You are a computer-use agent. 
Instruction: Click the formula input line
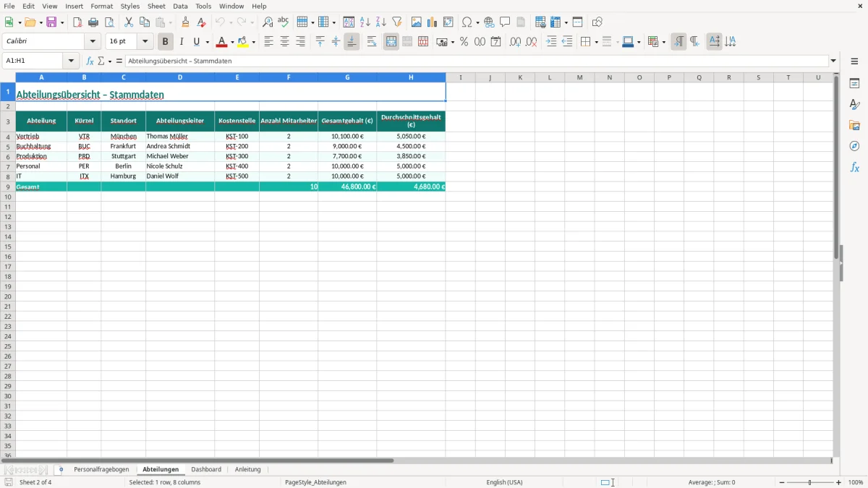point(477,61)
